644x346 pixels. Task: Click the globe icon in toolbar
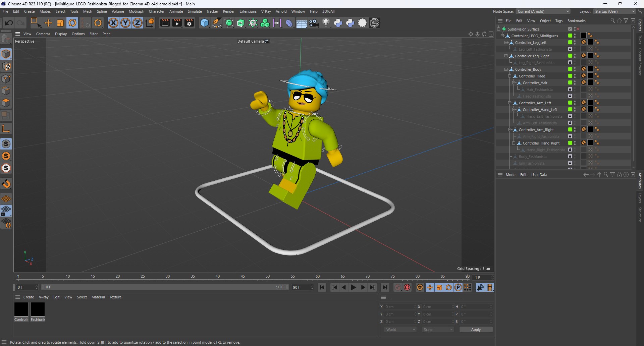(x=374, y=23)
